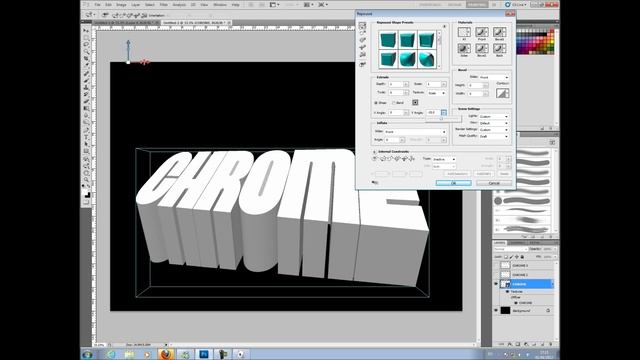Show the CHROME 2 layer

click(x=496, y=275)
